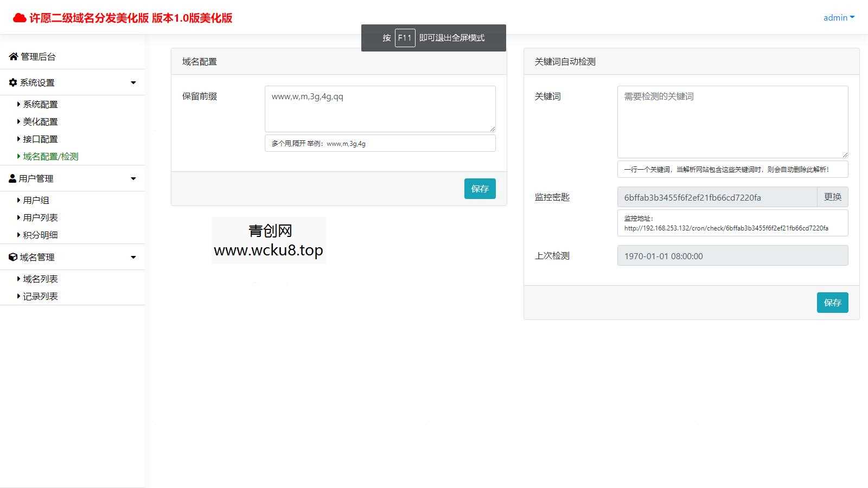Click the cube icon for 域名管理
The height and width of the screenshot is (488, 868).
12,256
